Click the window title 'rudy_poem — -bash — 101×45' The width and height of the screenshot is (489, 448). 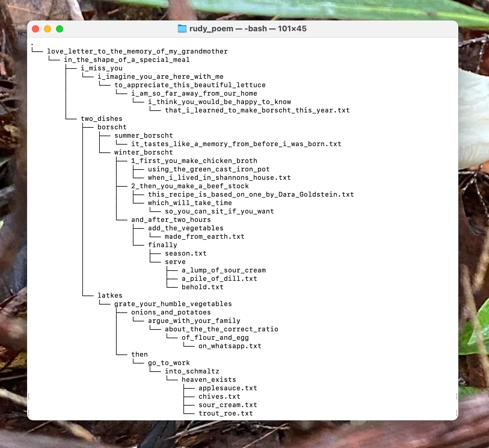tap(248, 29)
